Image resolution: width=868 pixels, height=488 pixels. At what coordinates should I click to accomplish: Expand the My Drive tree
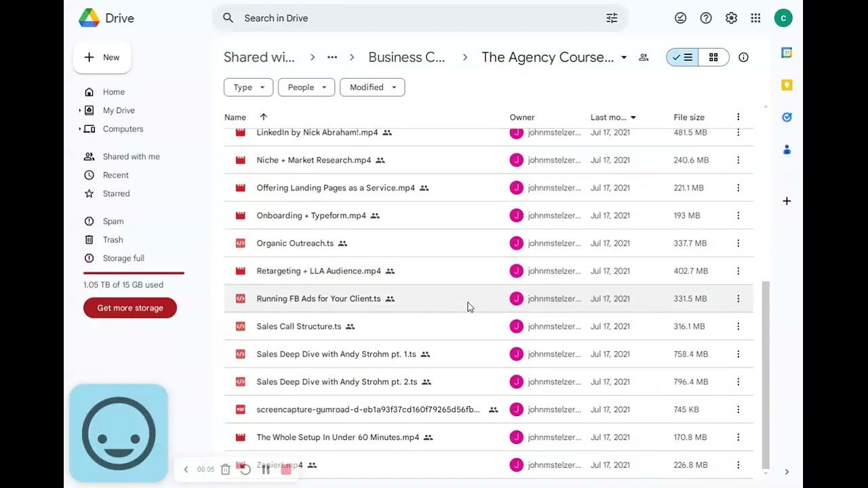pyautogui.click(x=80, y=110)
